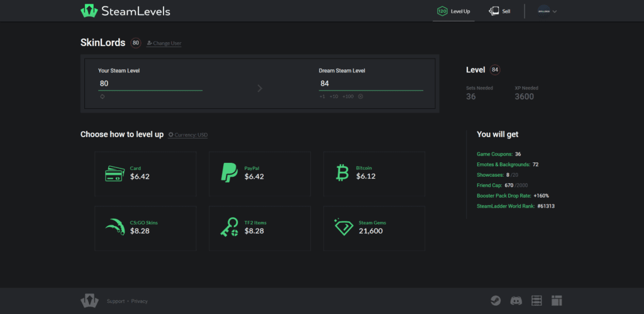Open the Currency: USD selector

(187, 135)
